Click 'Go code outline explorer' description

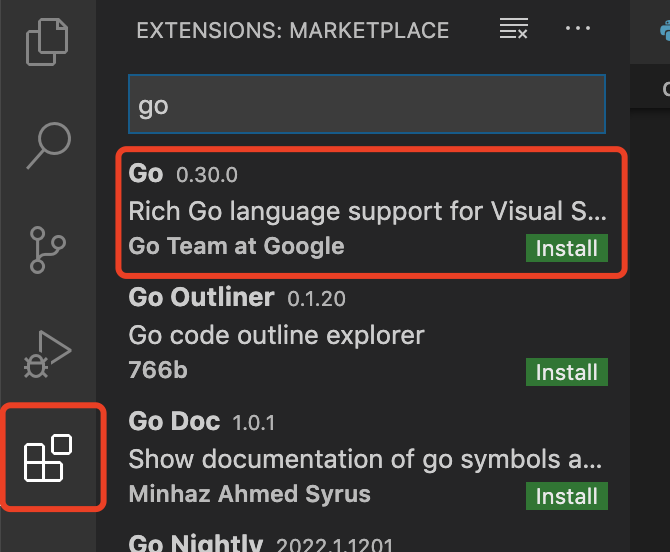pyautogui.click(x=276, y=335)
